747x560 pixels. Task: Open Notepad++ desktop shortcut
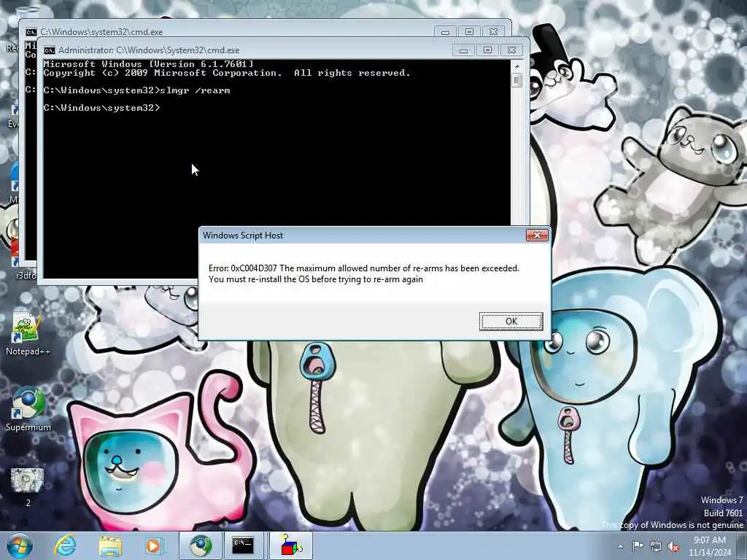(28, 332)
